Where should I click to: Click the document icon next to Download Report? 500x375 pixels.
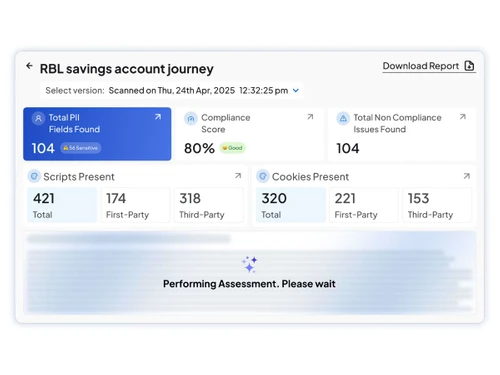point(469,66)
